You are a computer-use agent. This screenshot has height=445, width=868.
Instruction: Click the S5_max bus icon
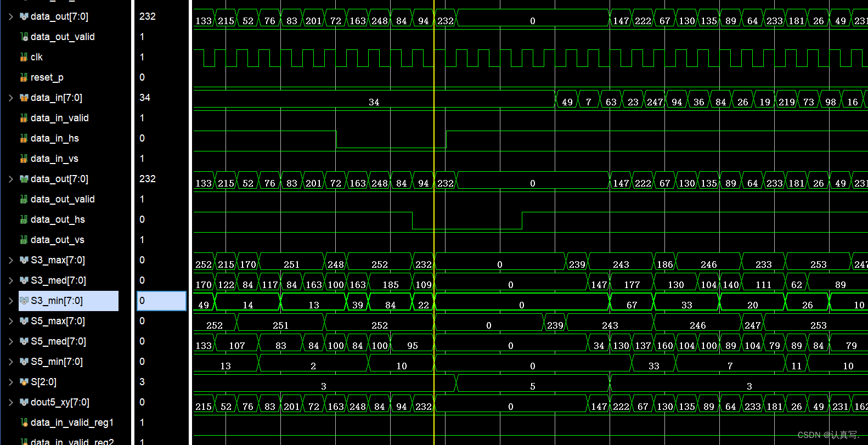[x=24, y=321]
